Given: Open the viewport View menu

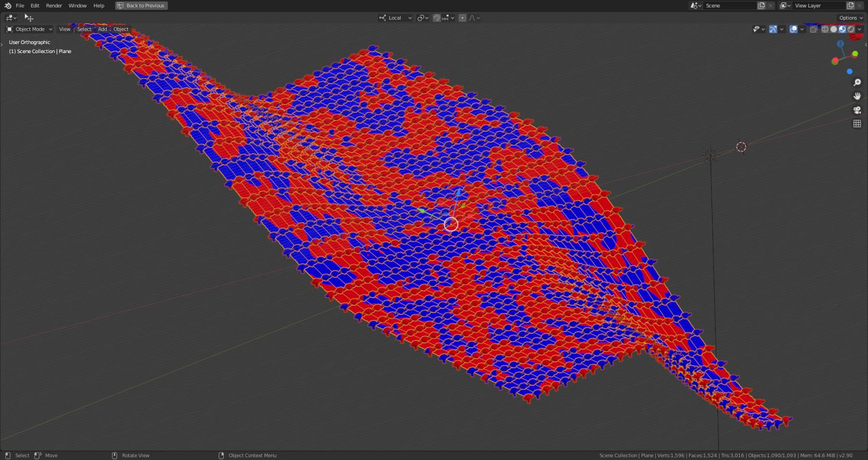Looking at the screenshot, I should pos(64,29).
